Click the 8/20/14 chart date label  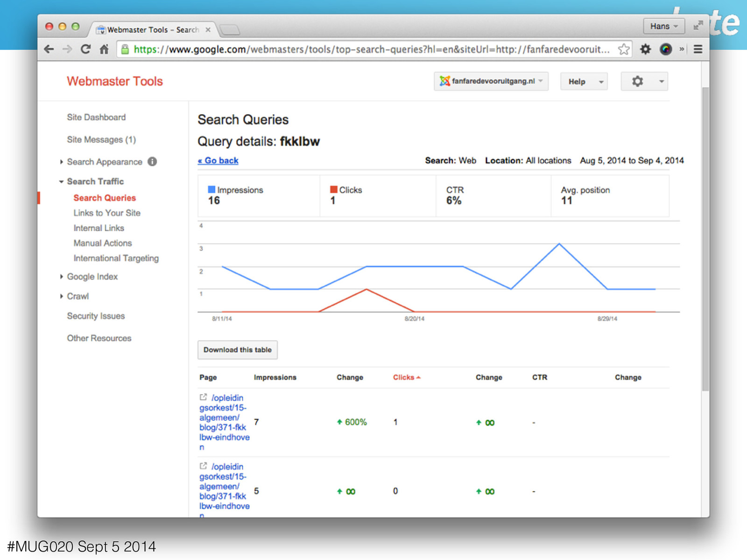point(414,319)
